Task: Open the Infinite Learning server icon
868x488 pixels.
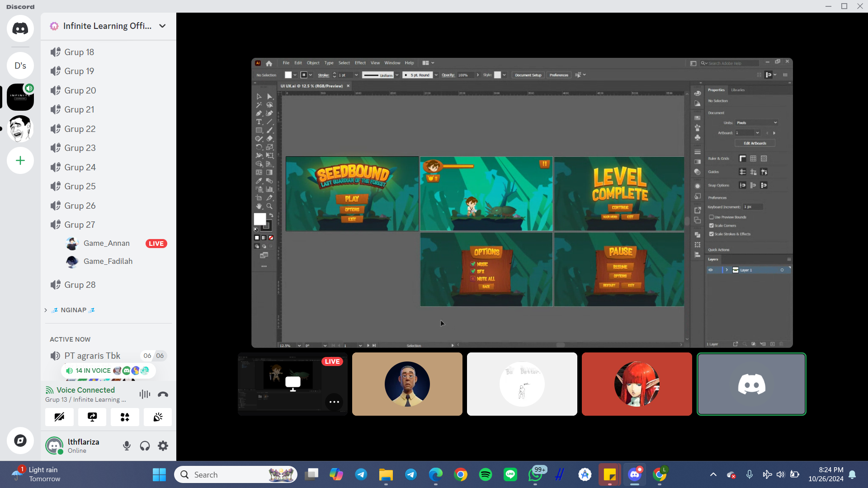Action: pos(20,97)
